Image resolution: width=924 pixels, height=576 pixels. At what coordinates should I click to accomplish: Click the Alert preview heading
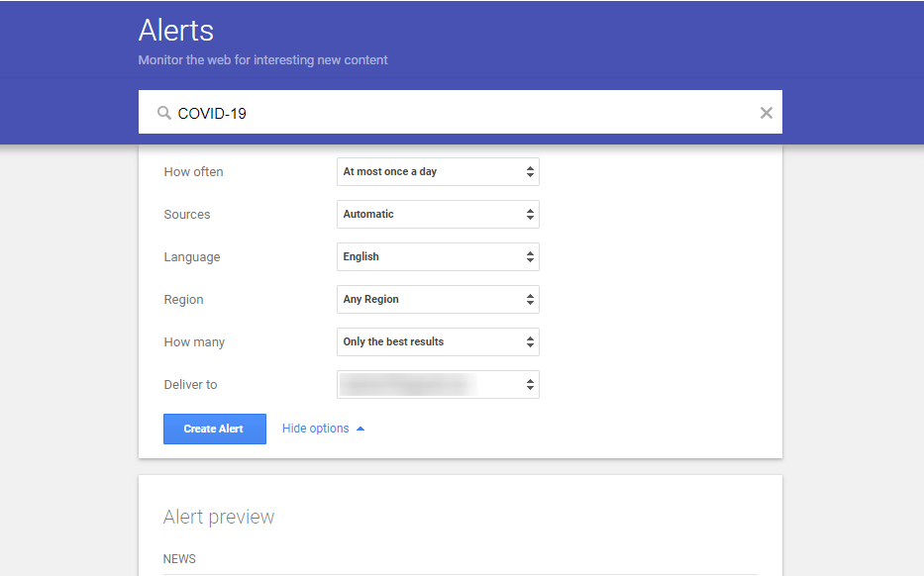pyautogui.click(x=219, y=517)
